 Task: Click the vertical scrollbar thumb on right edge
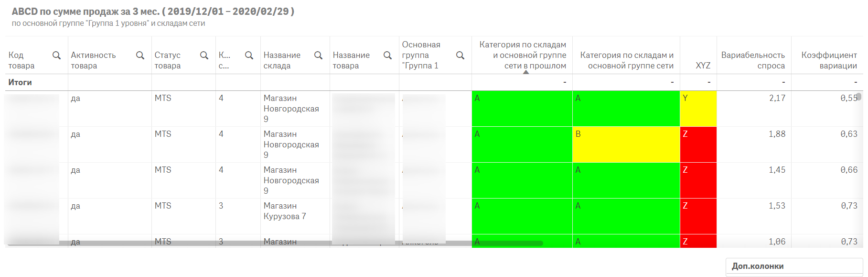click(858, 97)
